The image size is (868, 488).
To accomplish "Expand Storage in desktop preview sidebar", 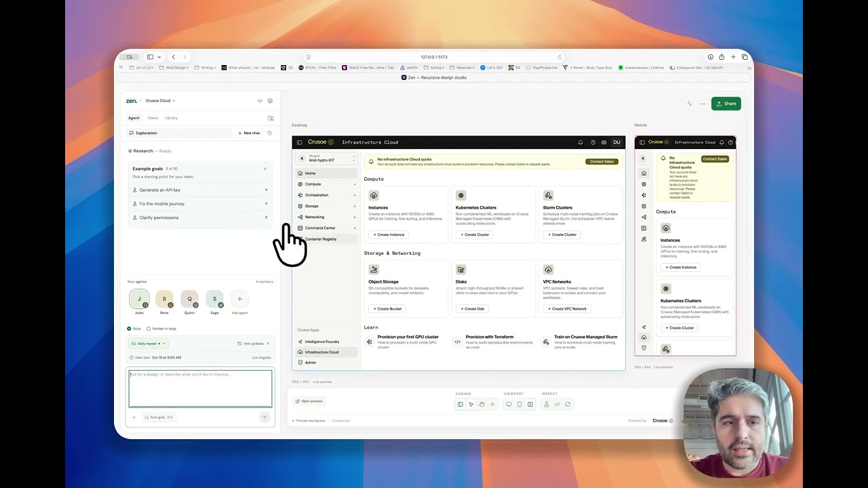I will [x=326, y=206].
